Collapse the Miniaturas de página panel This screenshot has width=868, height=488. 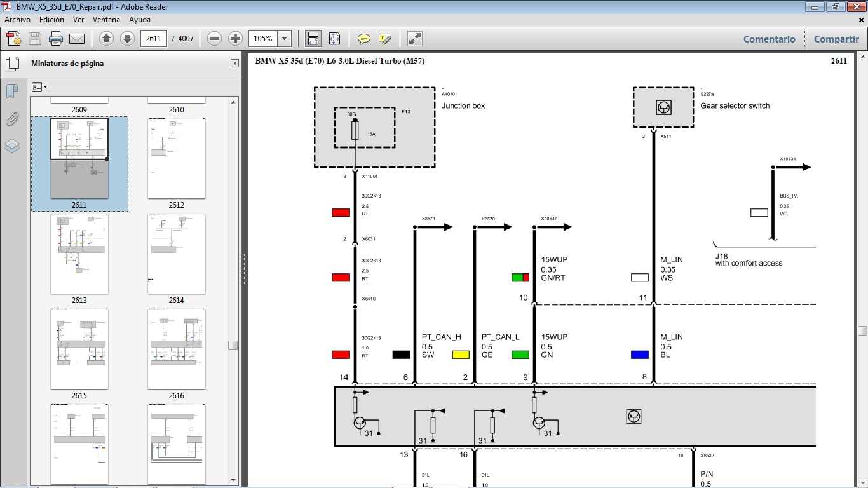pos(234,64)
